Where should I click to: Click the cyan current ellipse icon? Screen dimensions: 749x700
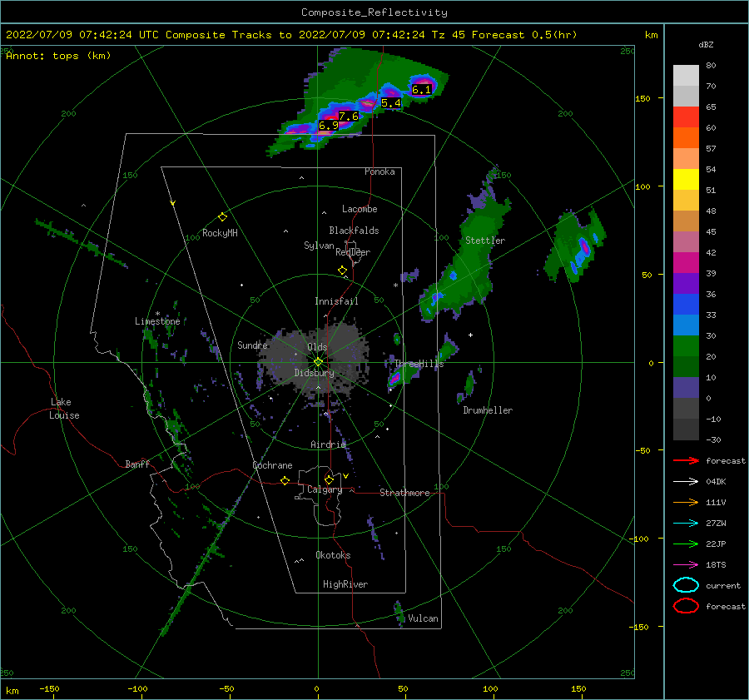tap(686, 585)
